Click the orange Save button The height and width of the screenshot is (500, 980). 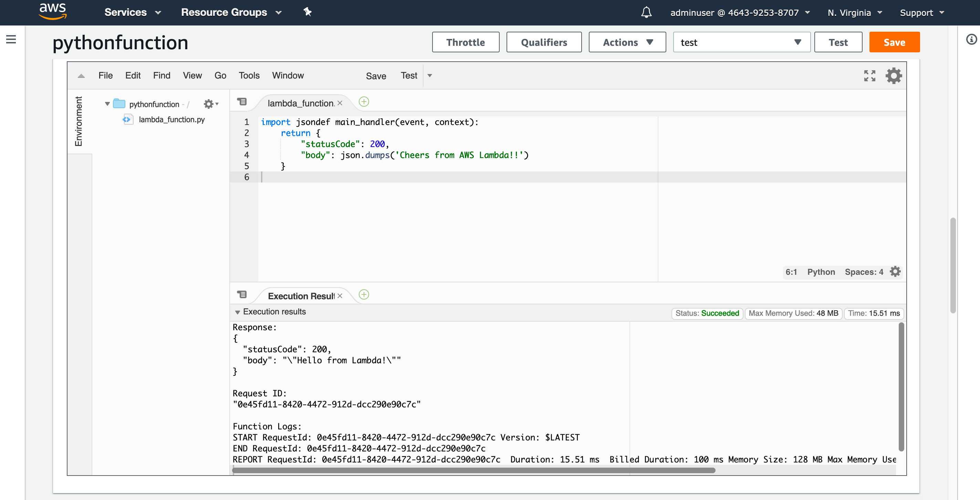click(894, 42)
